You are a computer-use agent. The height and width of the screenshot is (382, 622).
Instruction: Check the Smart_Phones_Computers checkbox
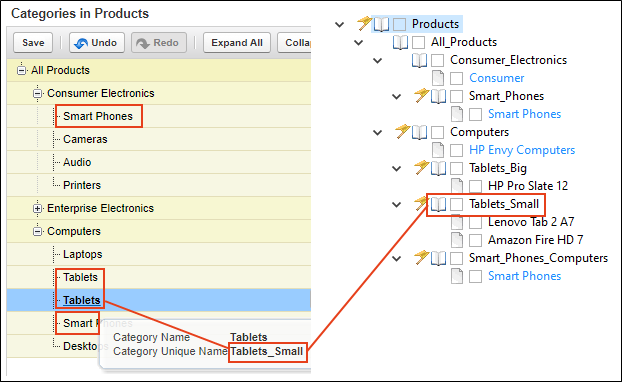click(457, 258)
